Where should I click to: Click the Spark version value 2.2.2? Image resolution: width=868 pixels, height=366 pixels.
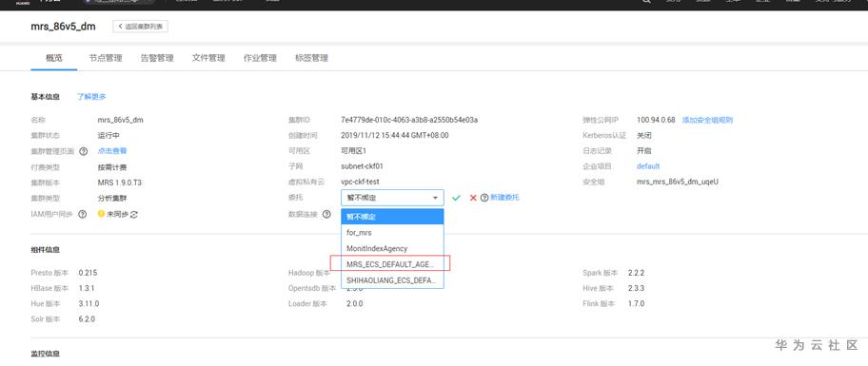[636, 273]
